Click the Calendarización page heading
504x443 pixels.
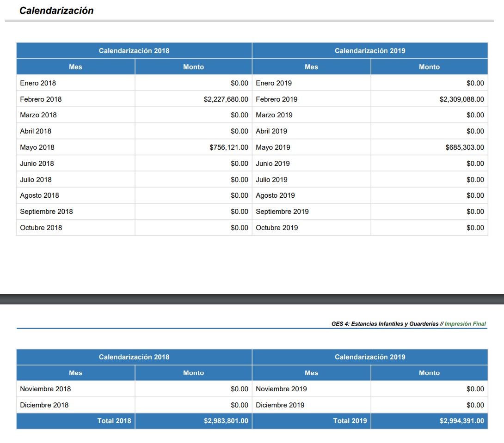(x=56, y=11)
